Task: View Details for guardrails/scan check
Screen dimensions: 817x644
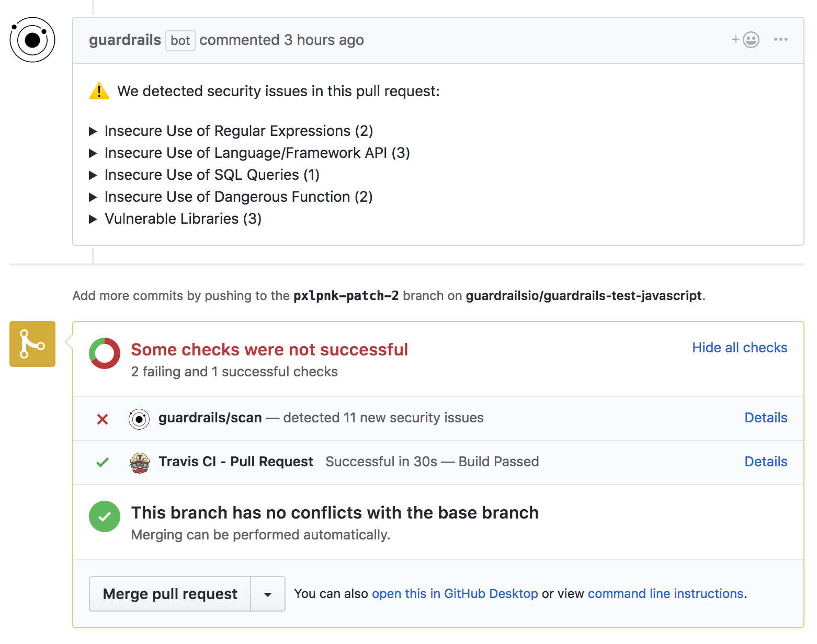Action: click(x=766, y=418)
